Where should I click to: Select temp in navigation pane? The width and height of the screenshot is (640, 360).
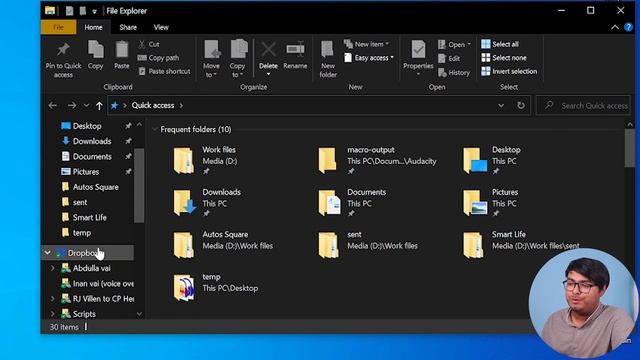82,233
